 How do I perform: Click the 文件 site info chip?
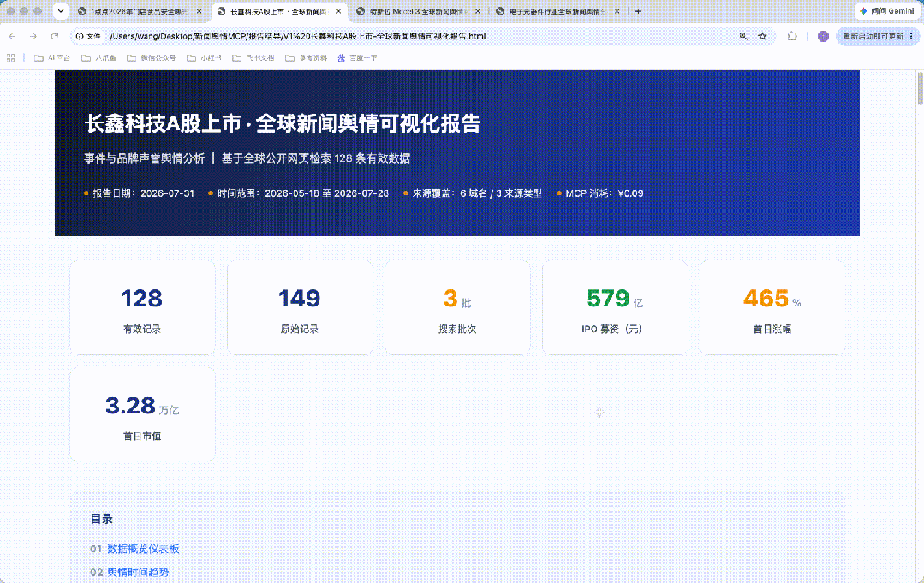click(x=88, y=37)
